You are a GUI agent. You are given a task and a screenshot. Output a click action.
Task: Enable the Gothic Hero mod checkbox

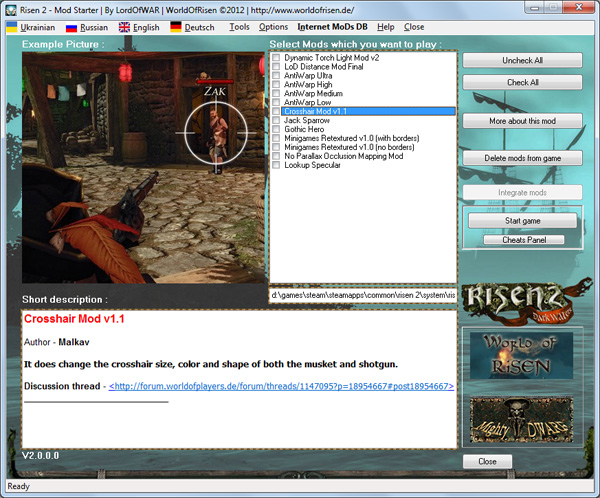point(276,129)
